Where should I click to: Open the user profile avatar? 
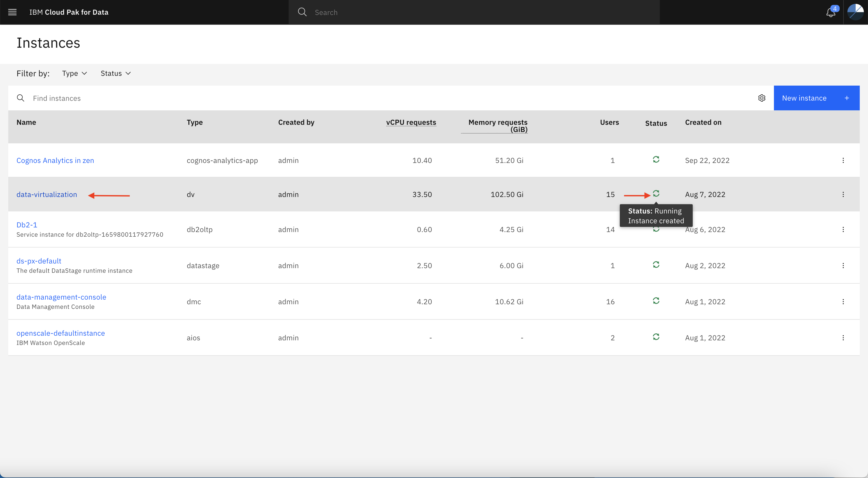[x=856, y=12]
